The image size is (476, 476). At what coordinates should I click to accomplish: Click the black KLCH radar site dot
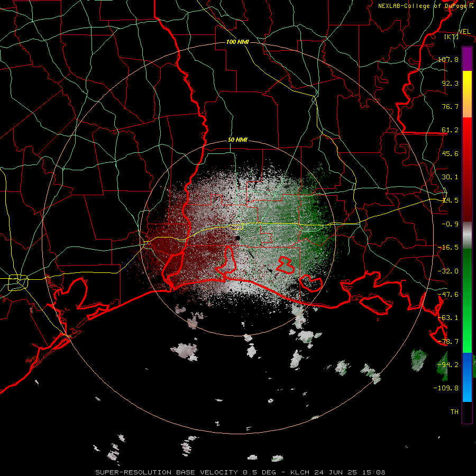[237, 238]
